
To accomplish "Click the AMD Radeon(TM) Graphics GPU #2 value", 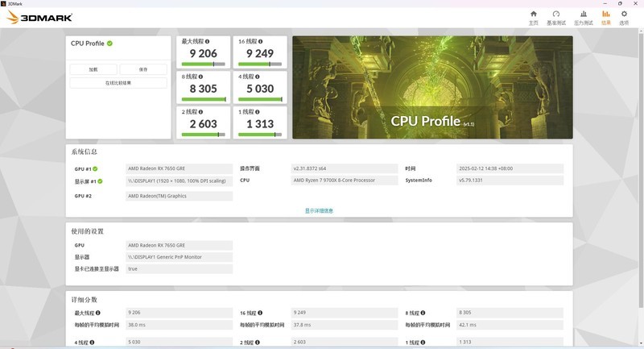I will tap(179, 196).
